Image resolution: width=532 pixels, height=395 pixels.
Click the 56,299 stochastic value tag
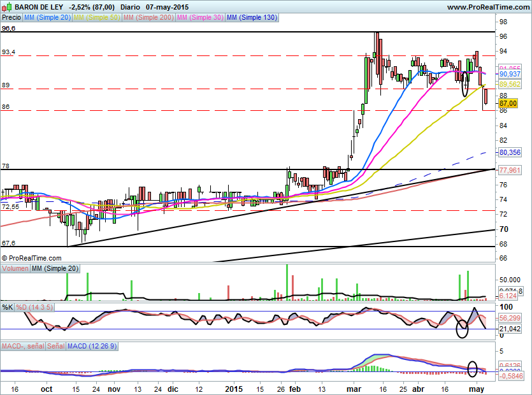[x=510, y=318]
